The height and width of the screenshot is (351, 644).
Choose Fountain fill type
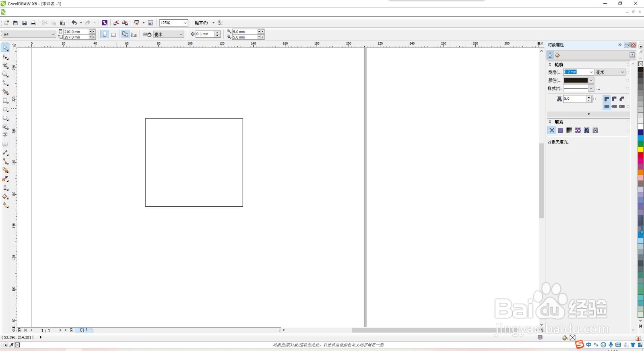[569, 130]
